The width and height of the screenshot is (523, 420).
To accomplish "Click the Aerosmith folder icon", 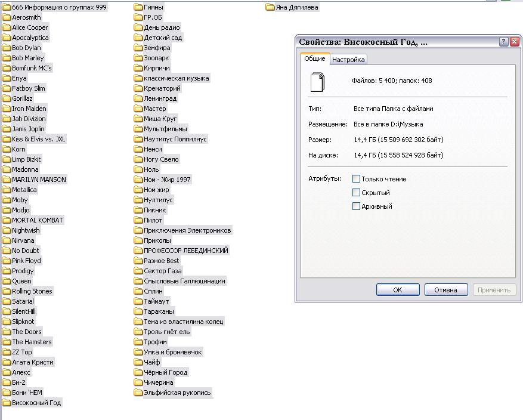I will point(7,17).
